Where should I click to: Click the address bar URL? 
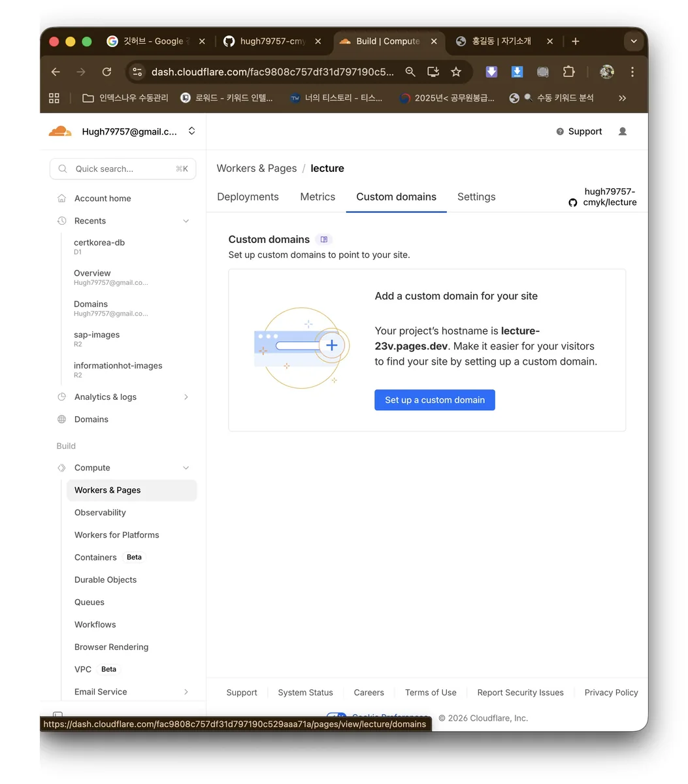tap(272, 72)
